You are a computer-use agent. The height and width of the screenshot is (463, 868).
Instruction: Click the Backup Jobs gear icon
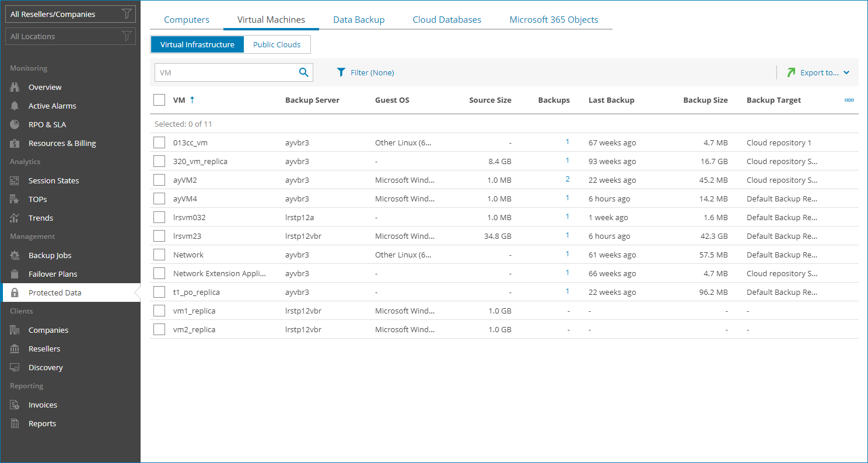pos(15,255)
